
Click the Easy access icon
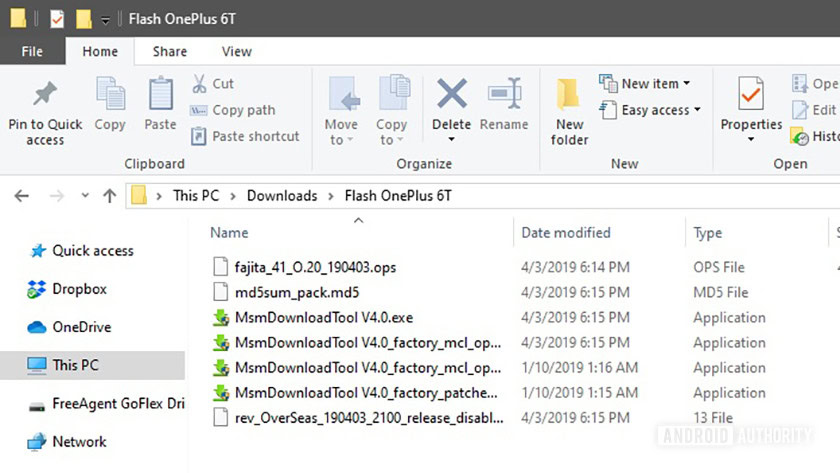(608, 110)
